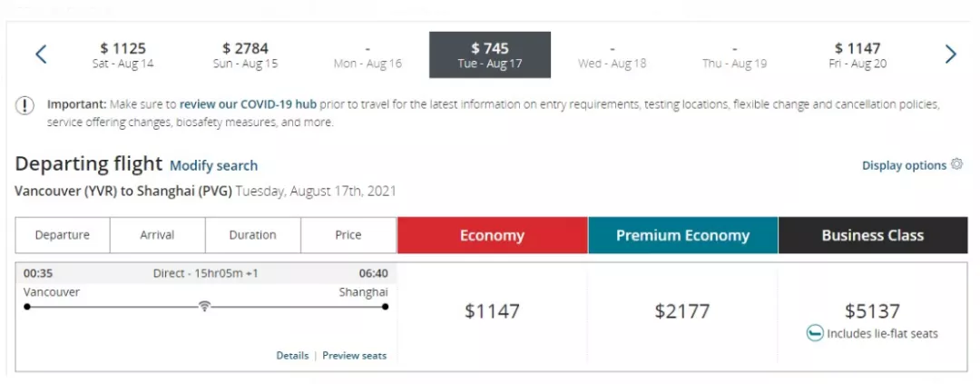Click the Wi-Fi icon on flight route

tap(204, 306)
